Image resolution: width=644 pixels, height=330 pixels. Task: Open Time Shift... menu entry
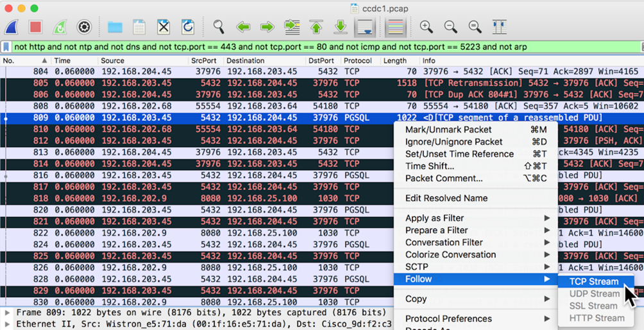476,166
